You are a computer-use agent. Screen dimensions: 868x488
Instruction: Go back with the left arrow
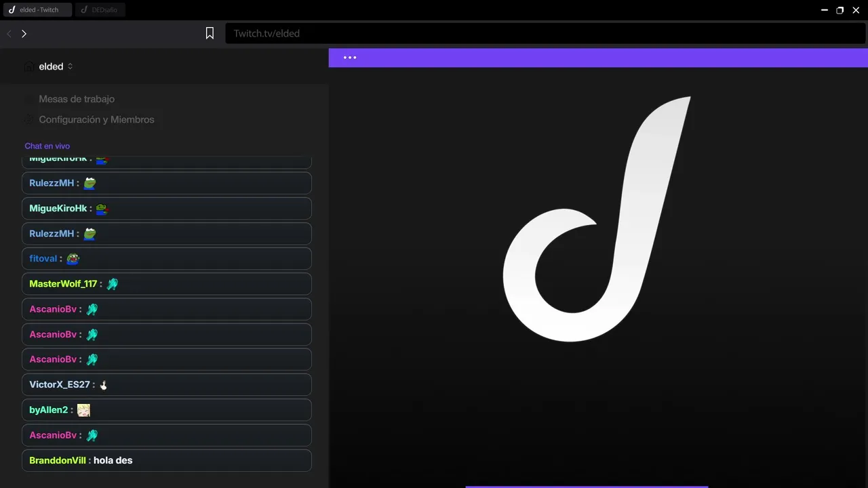(9, 33)
